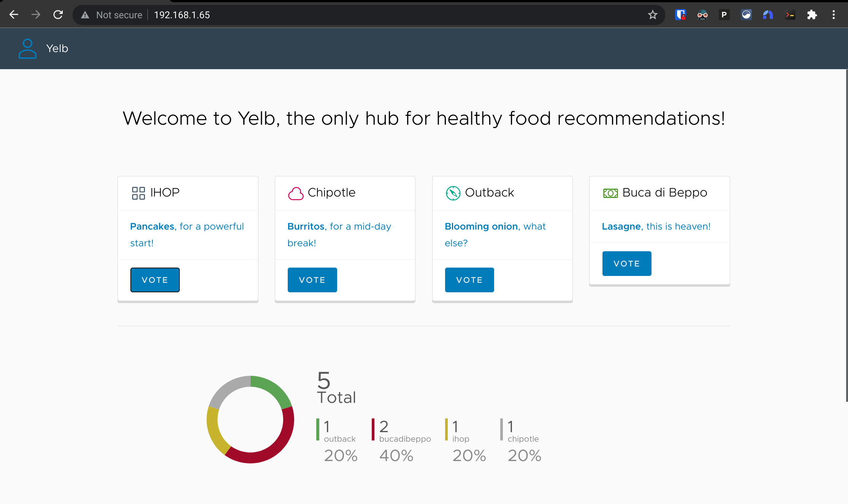Open the Chrome three-dot menu
Viewport: 848px width, 504px height.
point(834,15)
